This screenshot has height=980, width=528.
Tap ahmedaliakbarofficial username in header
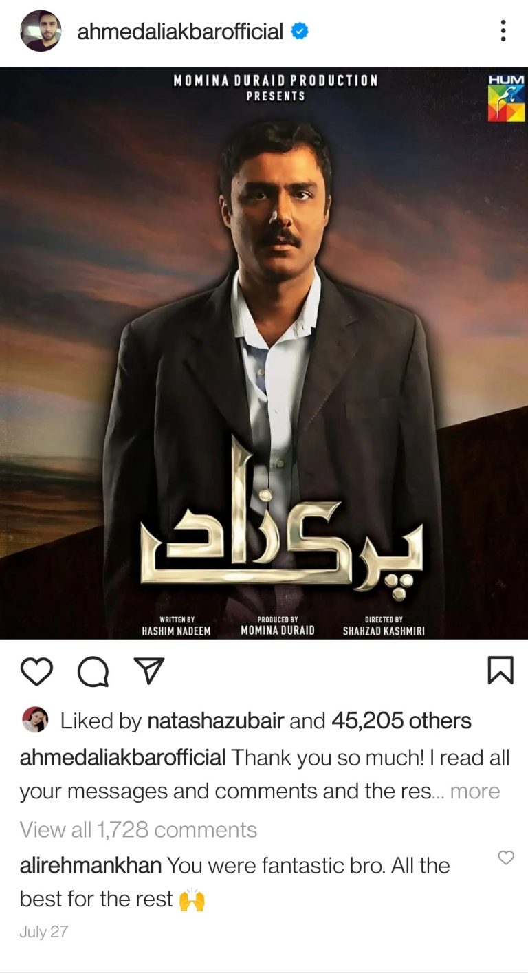click(180, 32)
